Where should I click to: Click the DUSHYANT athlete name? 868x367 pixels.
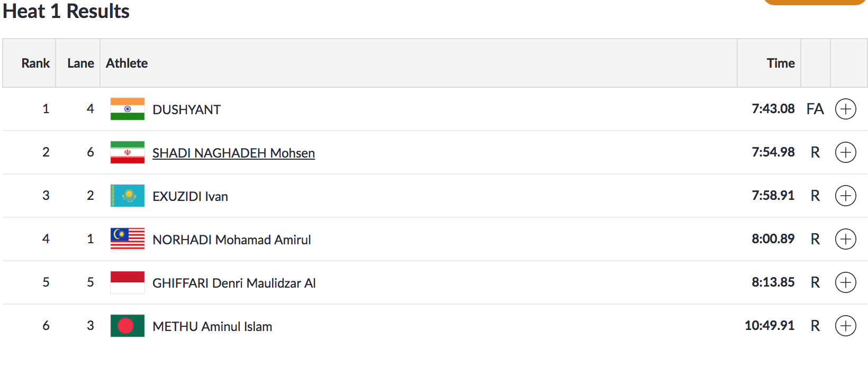click(186, 109)
